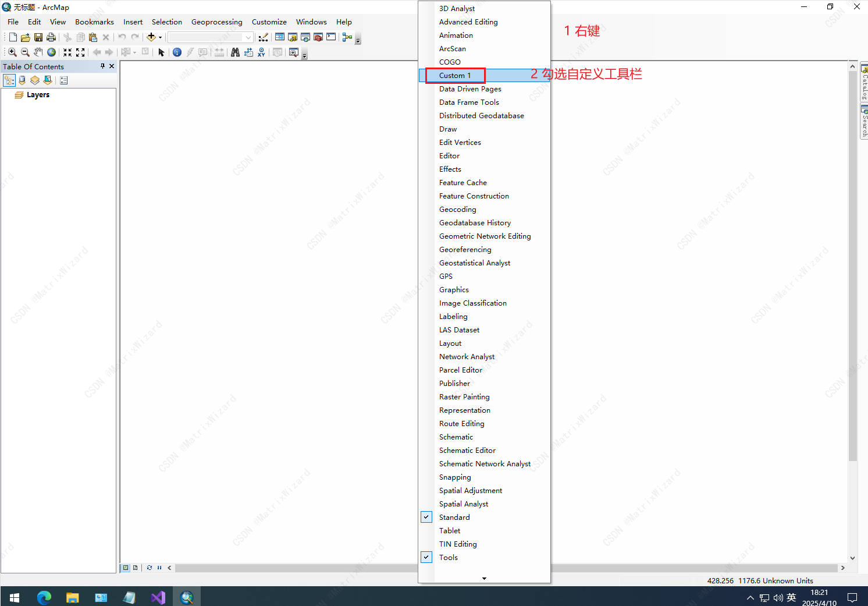Enable the Draw toolbar in the list
This screenshot has height=606, width=868.
point(484,129)
